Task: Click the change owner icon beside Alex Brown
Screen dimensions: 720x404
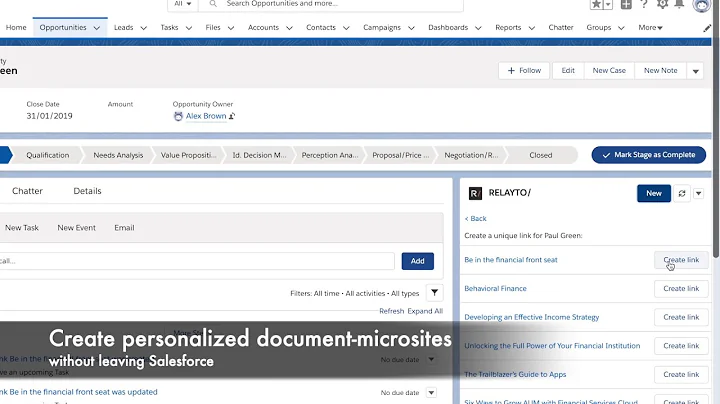Action: pyautogui.click(x=232, y=116)
